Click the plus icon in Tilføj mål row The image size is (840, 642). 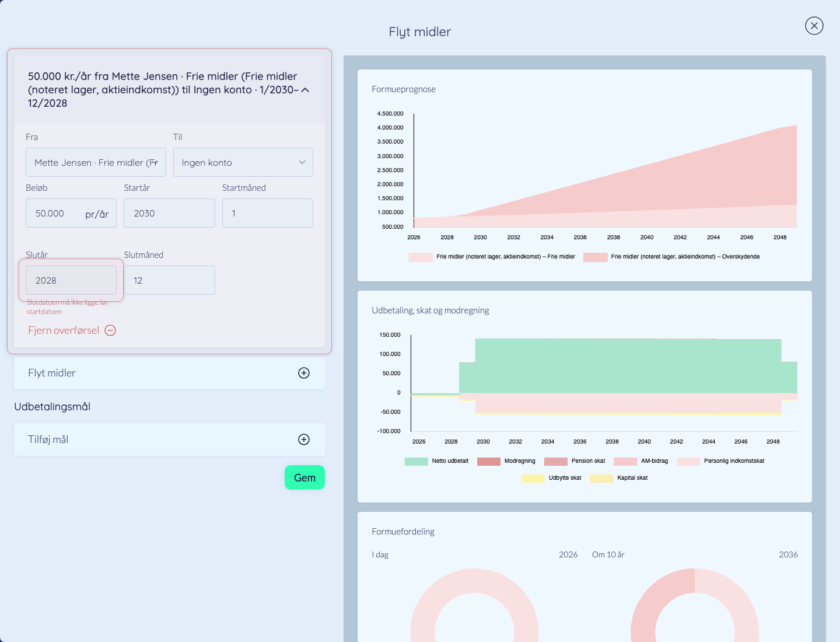click(x=304, y=439)
